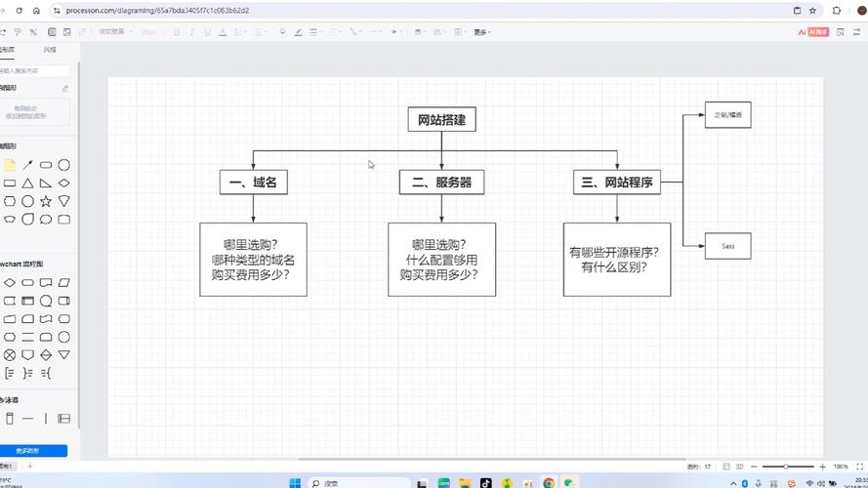The width and height of the screenshot is (868, 488).
Task: Select the vertical pool swimlane shape
Action: point(10,419)
